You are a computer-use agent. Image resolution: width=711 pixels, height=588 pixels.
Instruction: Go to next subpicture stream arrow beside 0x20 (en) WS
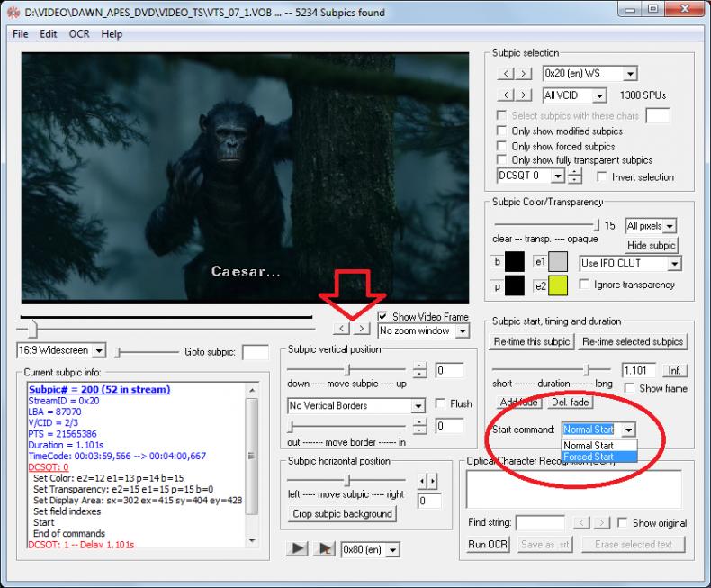[523, 73]
